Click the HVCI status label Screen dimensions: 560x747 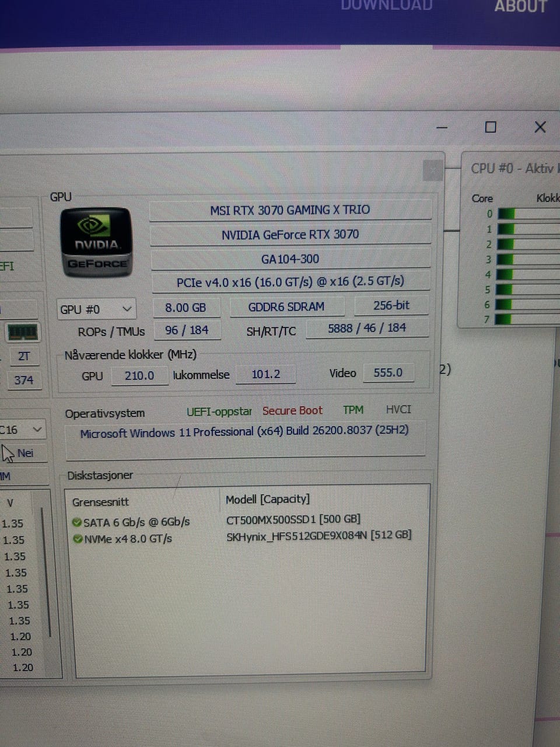click(x=398, y=409)
